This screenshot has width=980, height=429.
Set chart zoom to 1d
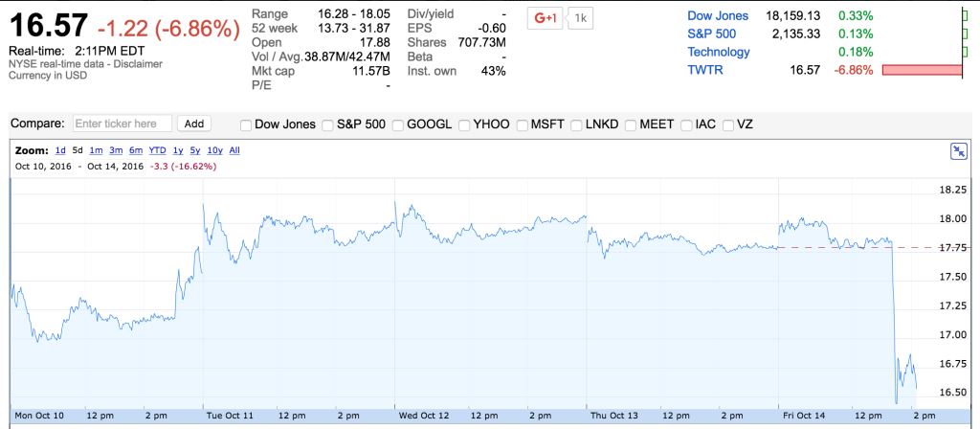pos(60,150)
